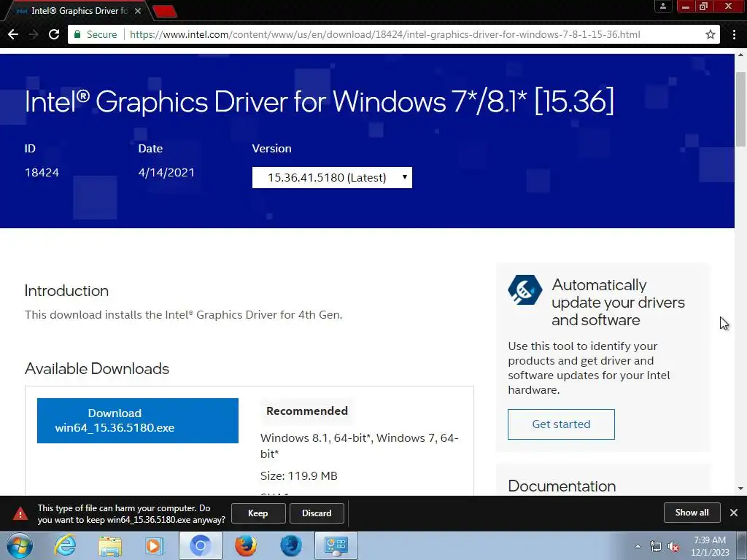Open the blue globe browser taskbar icon

tap(290, 545)
